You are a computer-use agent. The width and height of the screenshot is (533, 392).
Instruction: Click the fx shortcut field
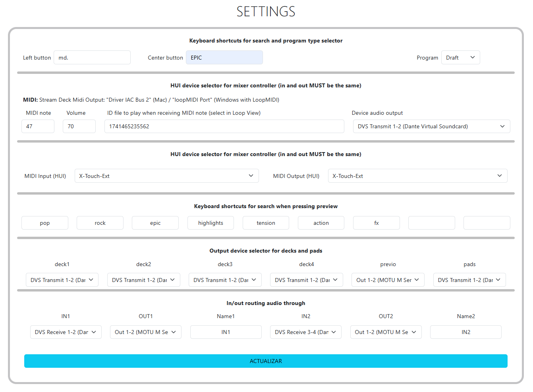point(377,223)
